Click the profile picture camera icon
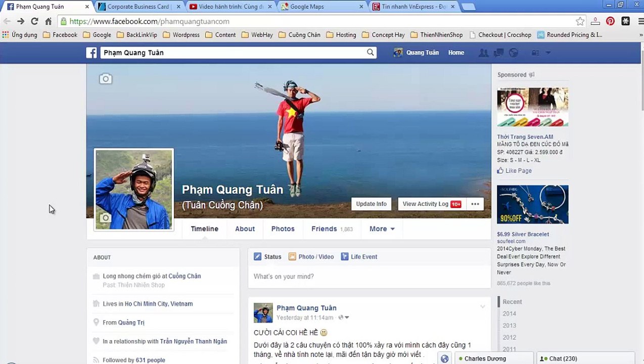Viewport: 644px width, 364px height. tap(105, 218)
